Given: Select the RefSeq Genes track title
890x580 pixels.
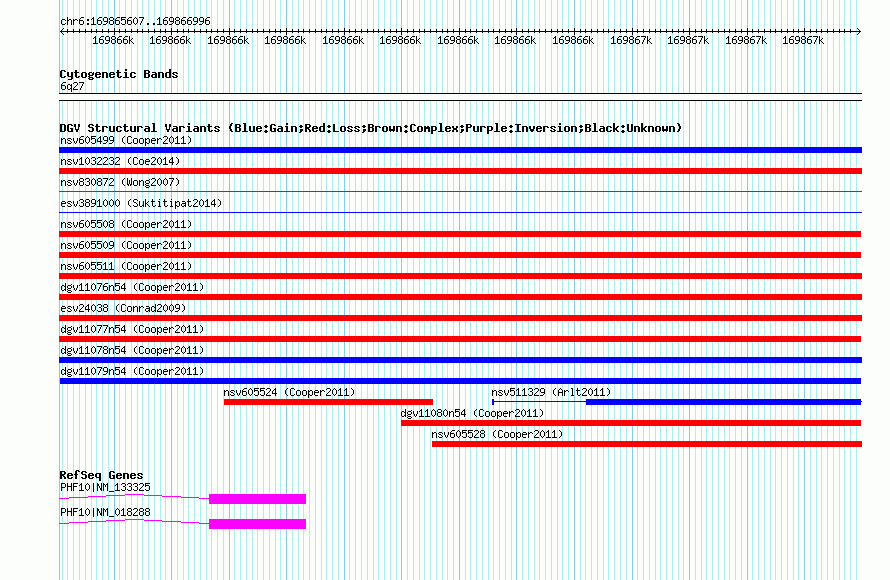Looking at the screenshot, I should (x=101, y=475).
